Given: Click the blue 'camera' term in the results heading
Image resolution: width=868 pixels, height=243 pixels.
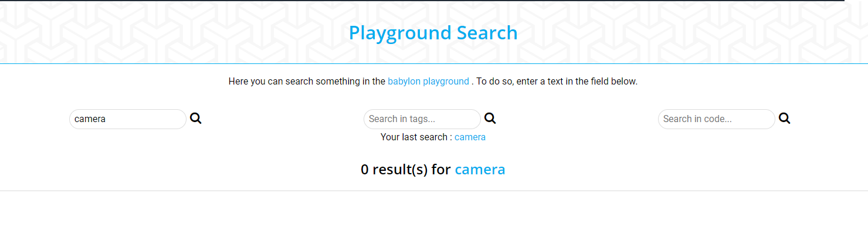Looking at the screenshot, I should (x=480, y=170).
